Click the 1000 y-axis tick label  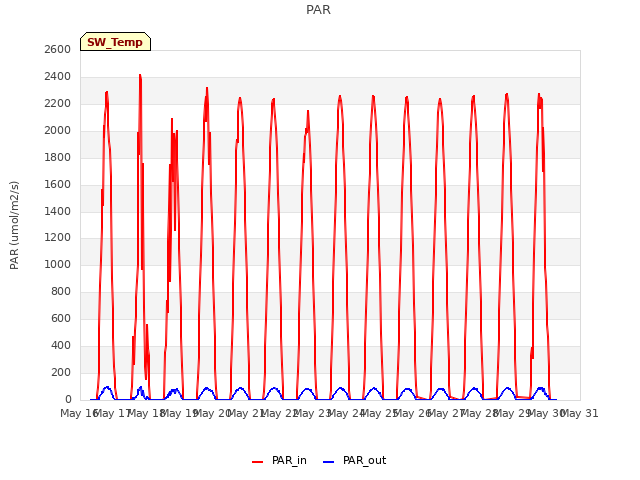58,264
